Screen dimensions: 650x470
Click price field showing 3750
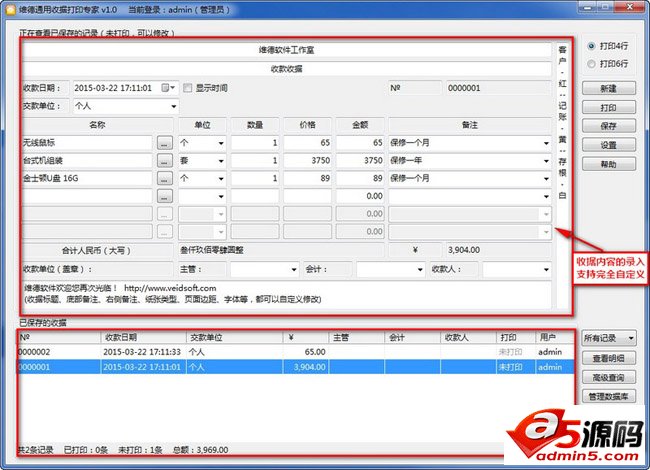coord(308,161)
